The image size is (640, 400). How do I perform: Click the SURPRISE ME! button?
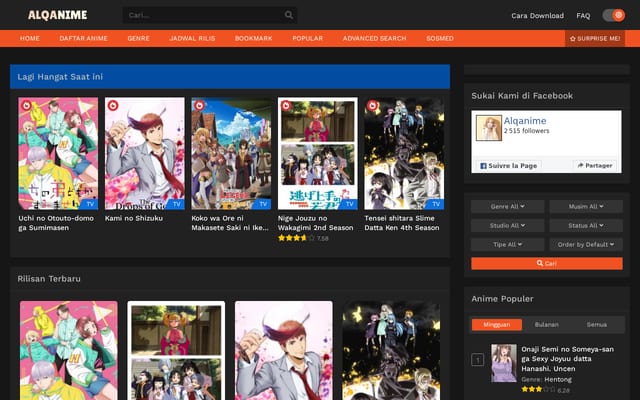click(x=595, y=38)
